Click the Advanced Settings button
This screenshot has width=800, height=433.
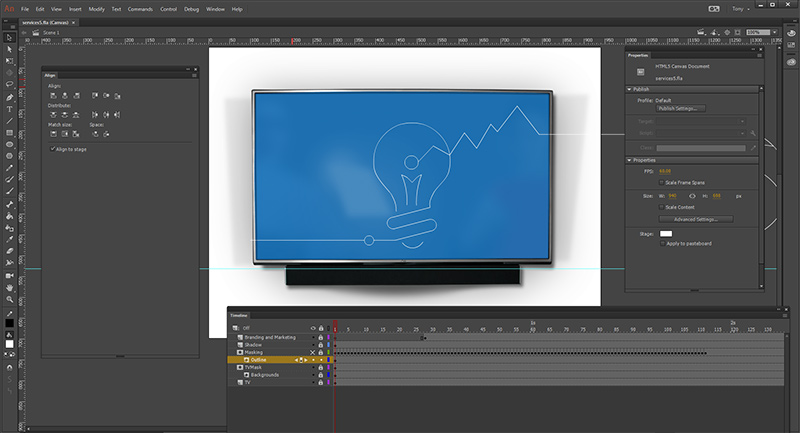[x=696, y=219]
